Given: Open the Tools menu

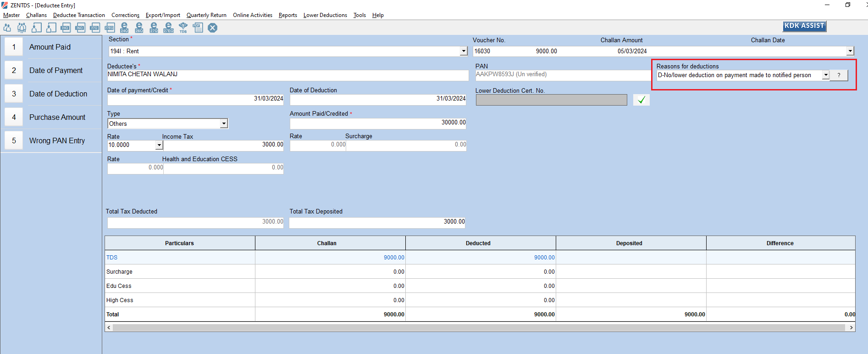Looking at the screenshot, I should (x=359, y=15).
